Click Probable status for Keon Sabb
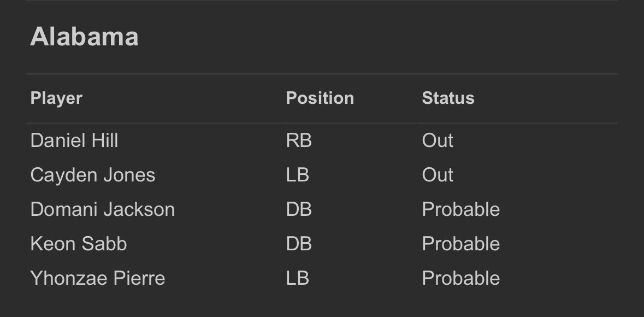Screen dimensions: 644x317 [460, 244]
